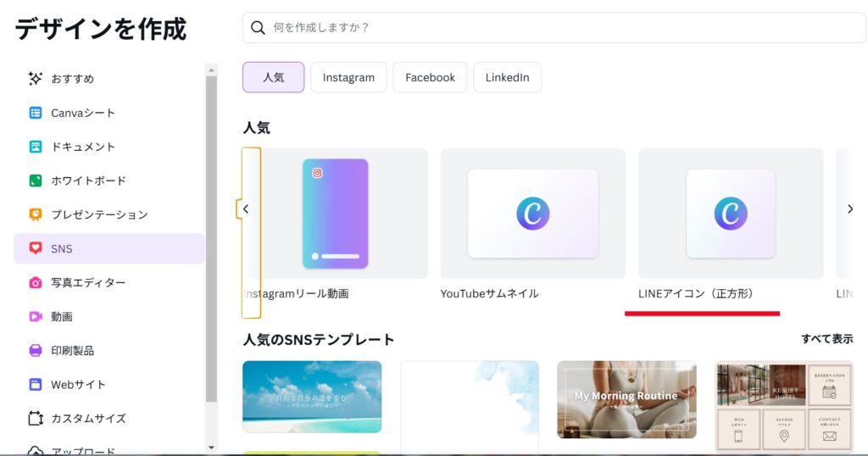
Task: Select ドキュメント category
Action: [109, 147]
